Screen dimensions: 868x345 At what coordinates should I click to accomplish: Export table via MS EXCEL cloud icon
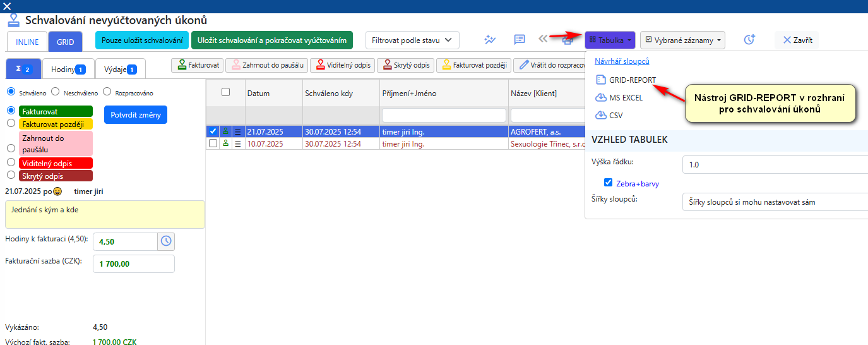[600, 98]
